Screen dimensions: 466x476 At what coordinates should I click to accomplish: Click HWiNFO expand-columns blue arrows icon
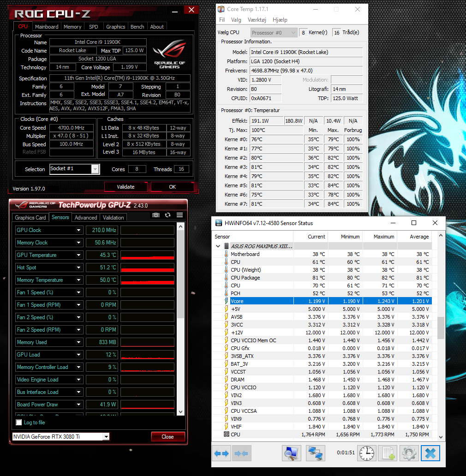(x=221, y=453)
